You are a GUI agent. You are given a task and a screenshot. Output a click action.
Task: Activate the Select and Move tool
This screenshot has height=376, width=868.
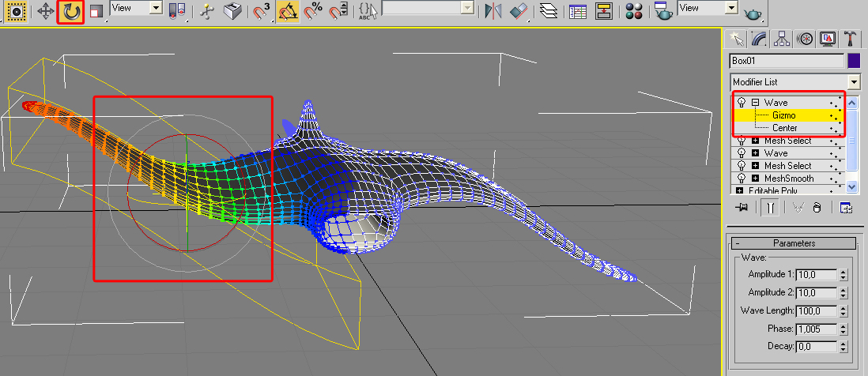coord(45,12)
